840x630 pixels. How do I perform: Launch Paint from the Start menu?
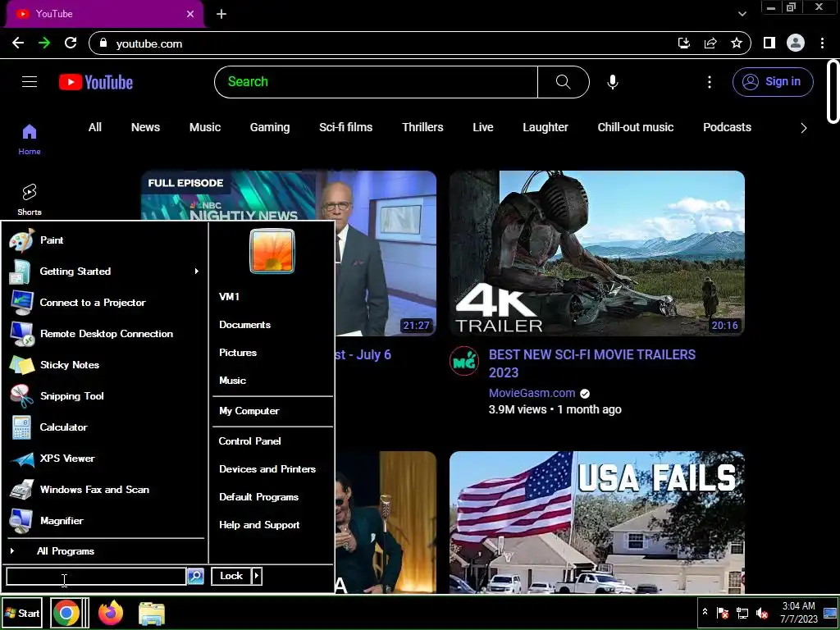[104, 240]
